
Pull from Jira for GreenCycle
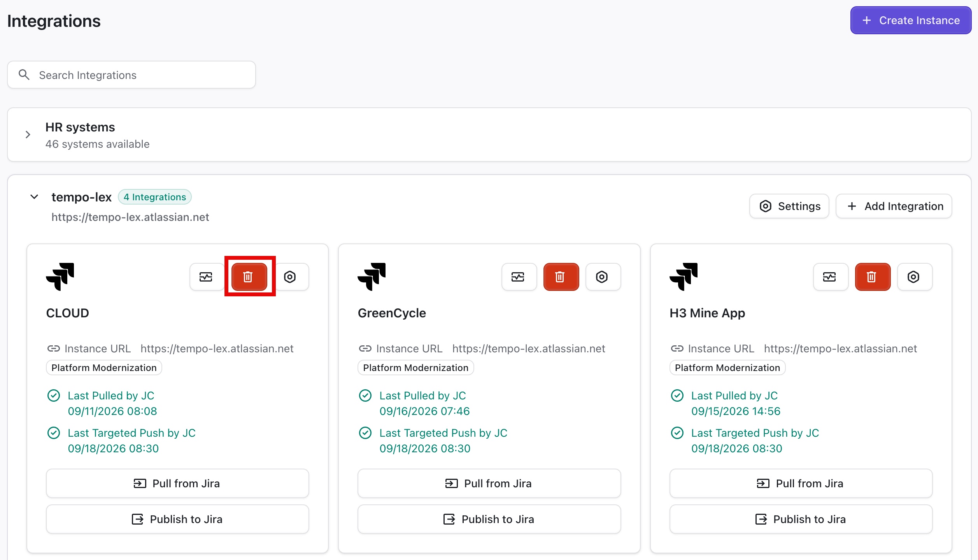(x=489, y=483)
